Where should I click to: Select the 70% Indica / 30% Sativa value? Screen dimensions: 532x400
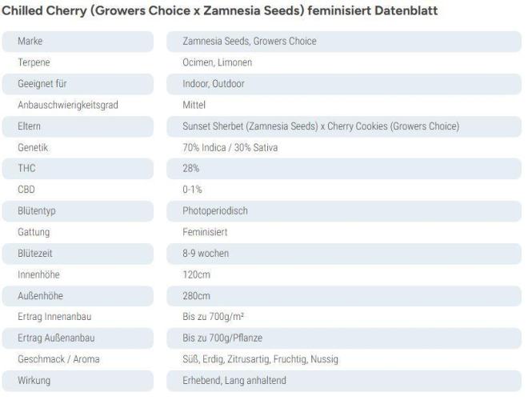click(232, 147)
